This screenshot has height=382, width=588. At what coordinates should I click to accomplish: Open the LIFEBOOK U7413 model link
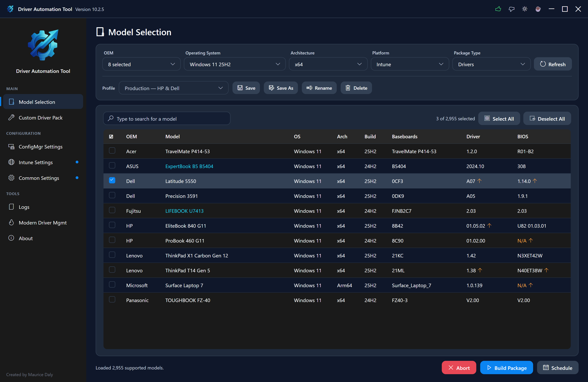coord(184,211)
